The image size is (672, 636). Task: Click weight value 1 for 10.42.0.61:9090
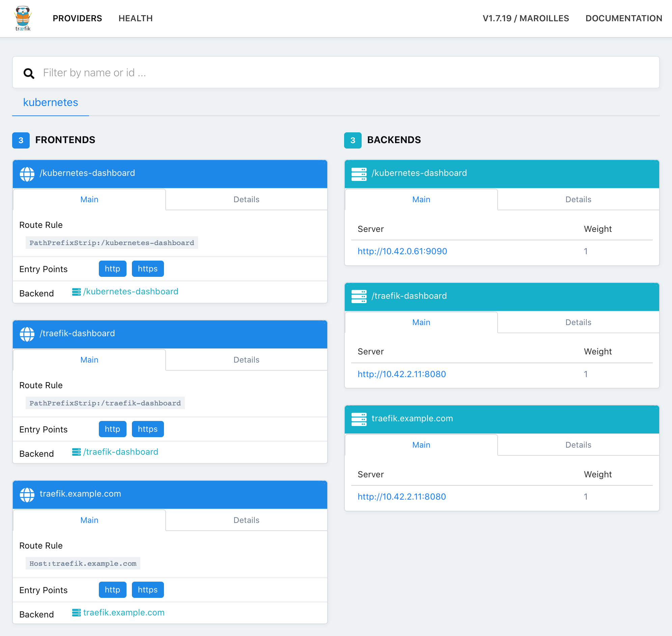coord(586,251)
